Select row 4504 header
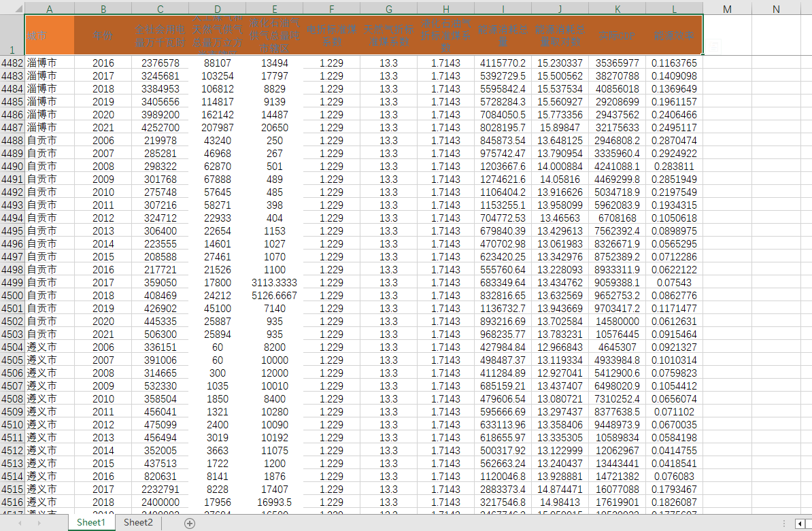 point(12,347)
